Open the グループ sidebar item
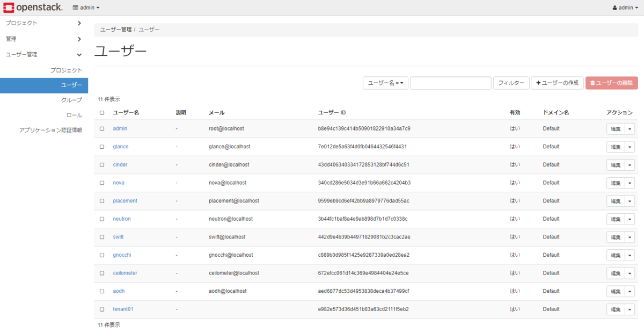The image size is (644, 332). [x=71, y=100]
